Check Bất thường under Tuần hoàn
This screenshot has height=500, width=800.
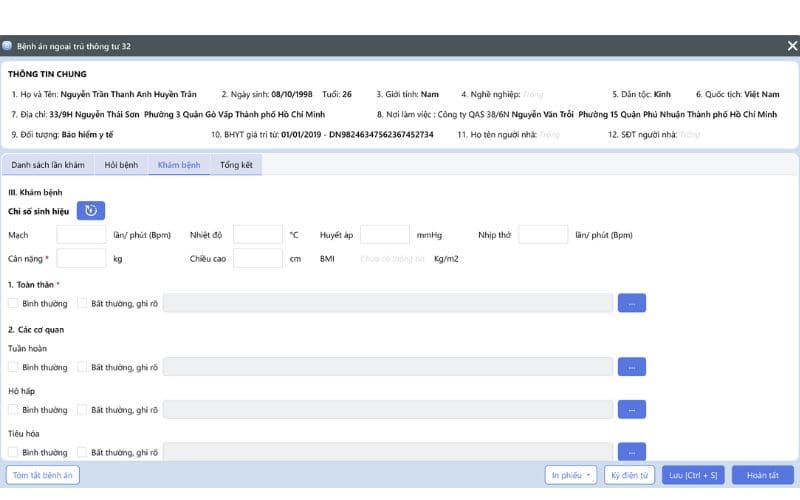(x=82, y=367)
